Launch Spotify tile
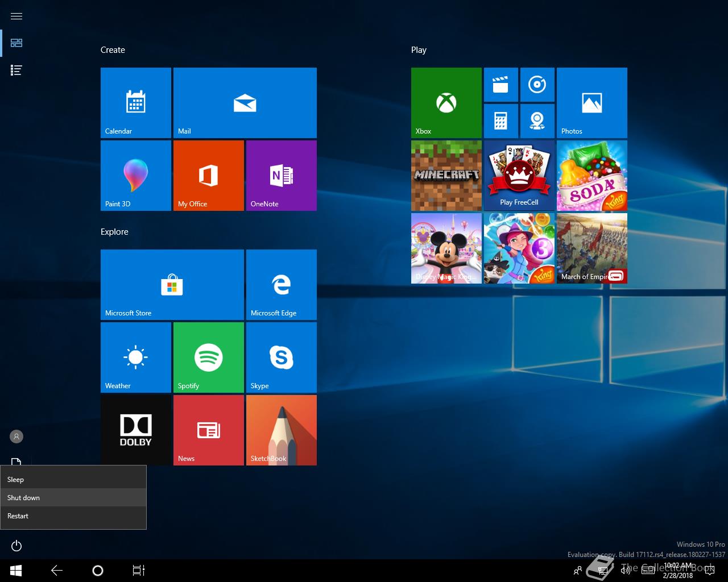This screenshot has height=582, width=728. point(209,357)
